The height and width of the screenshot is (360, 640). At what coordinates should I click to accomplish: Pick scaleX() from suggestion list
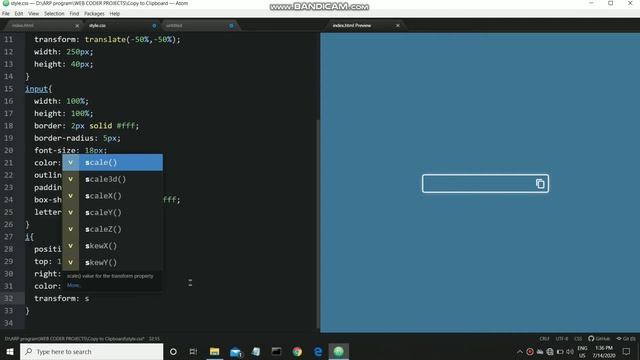click(x=112, y=196)
